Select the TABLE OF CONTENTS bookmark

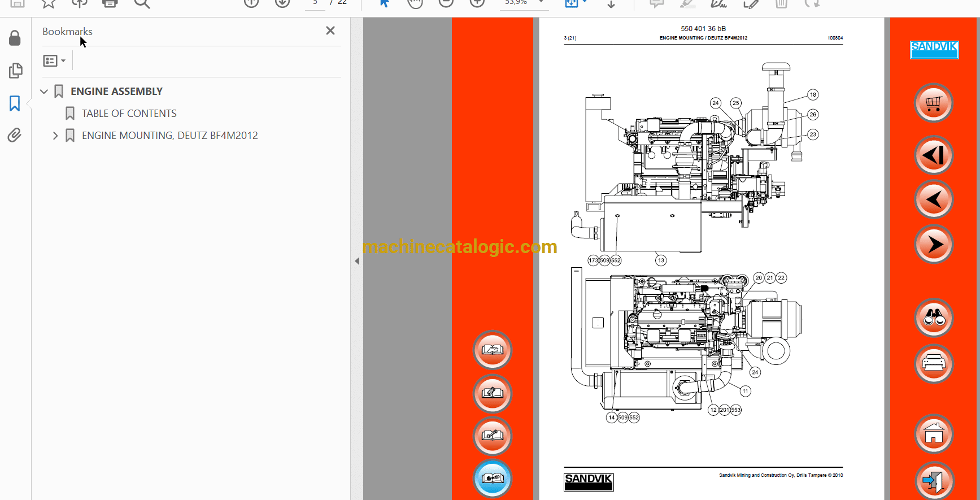point(129,114)
